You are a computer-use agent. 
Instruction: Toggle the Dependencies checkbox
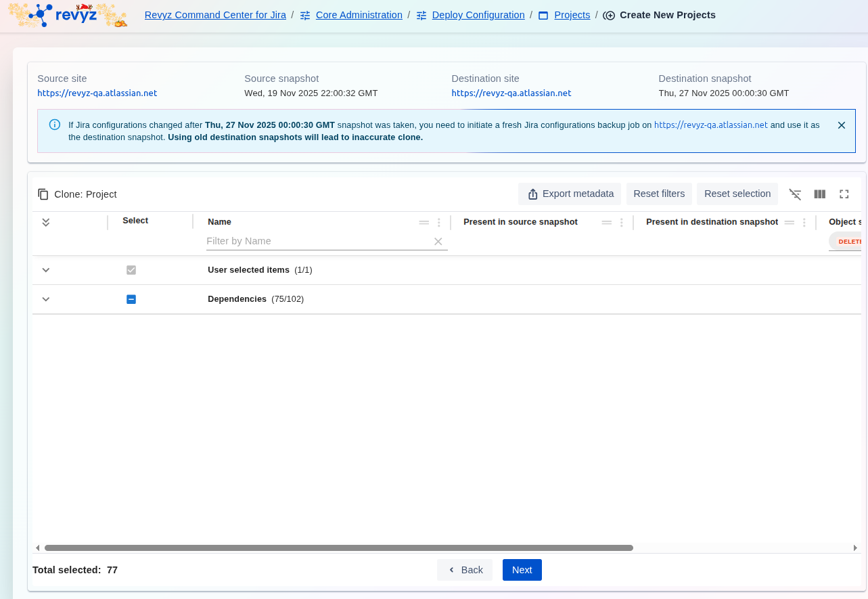[x=131, y=299]
